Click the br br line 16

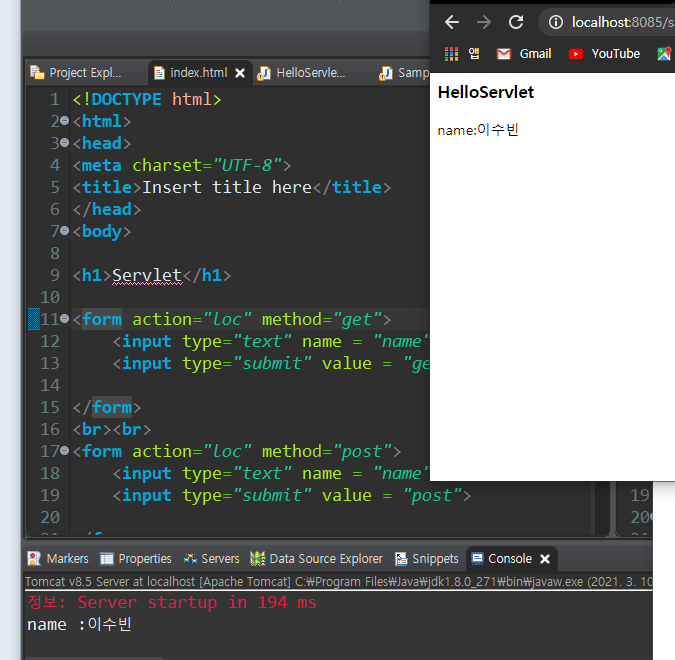pyautogui.click(x=112, y=429)
